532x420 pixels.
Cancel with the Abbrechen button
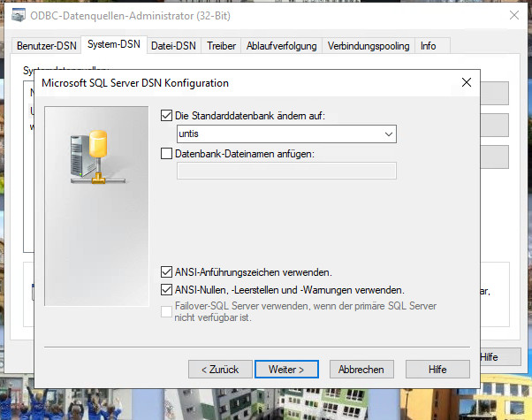coord(361,369)
